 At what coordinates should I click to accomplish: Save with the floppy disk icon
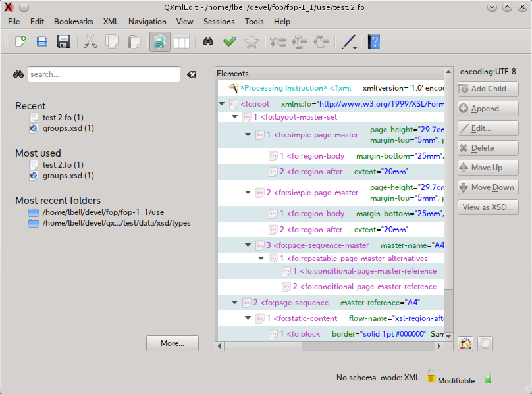click(63, 41)
